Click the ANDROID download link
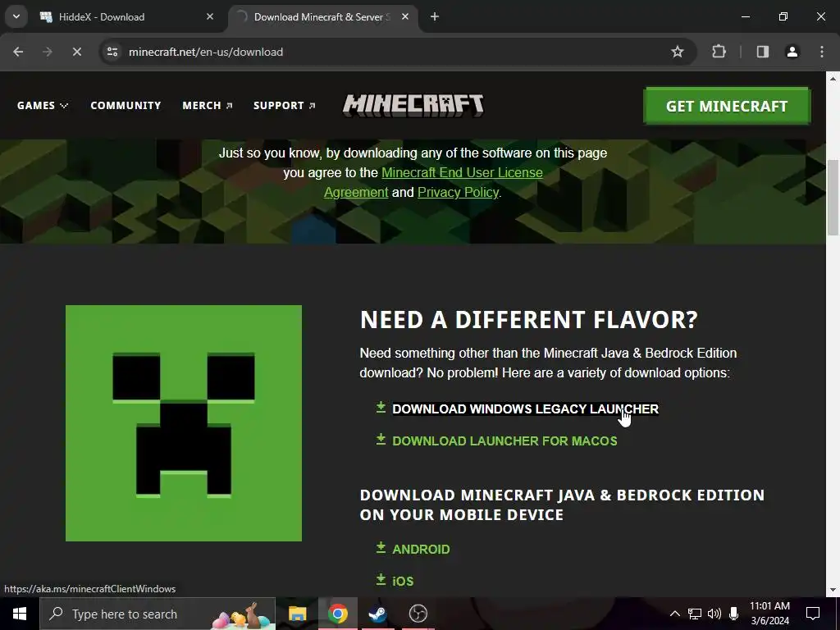The height and width of the screenshot is (630, 840). click(x=421, y=549)
